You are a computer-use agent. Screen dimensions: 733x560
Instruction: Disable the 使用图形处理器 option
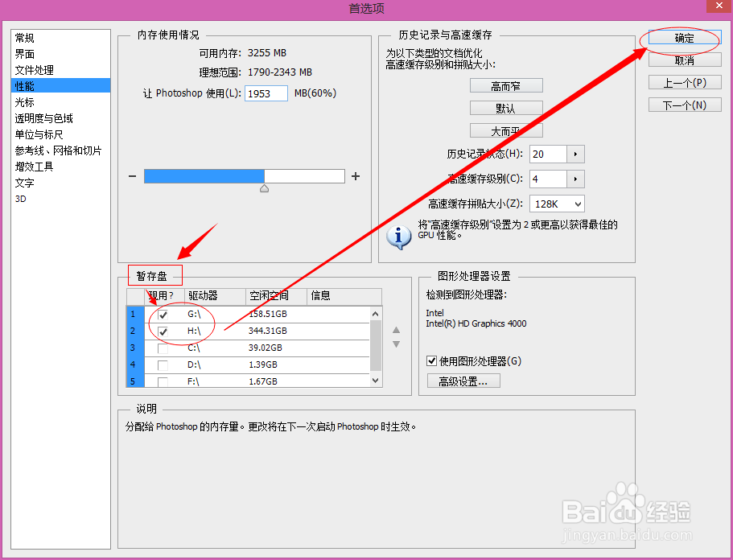coord(432,360)
